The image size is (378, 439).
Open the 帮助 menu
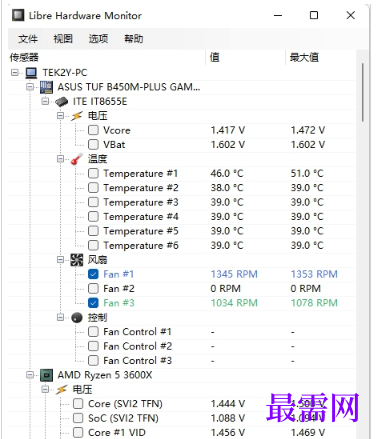click(x=134, y=39)
